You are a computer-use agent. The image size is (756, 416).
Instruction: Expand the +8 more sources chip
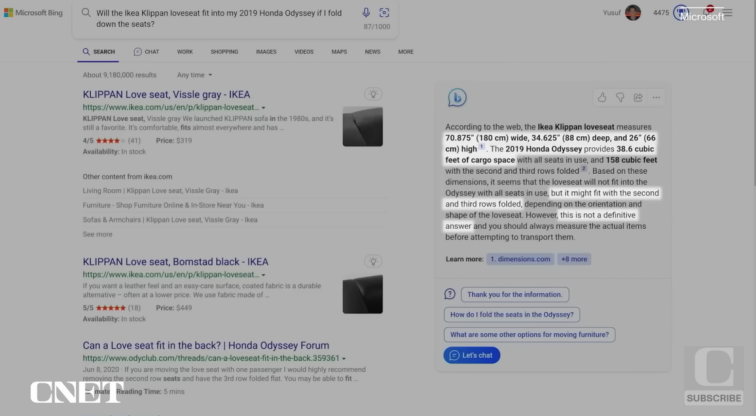574,259
